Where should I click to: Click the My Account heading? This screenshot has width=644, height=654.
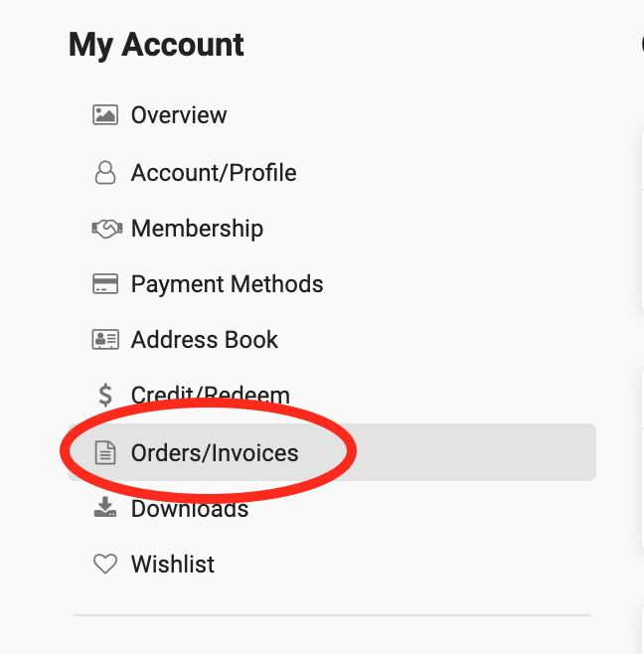pos(156,45)
